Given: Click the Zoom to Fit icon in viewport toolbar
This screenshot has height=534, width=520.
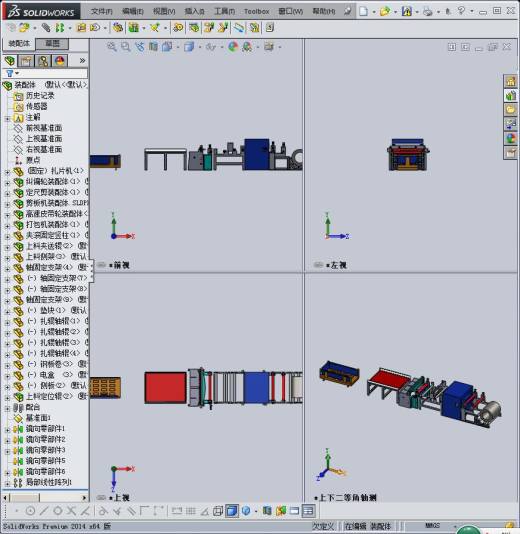Looking at the screenshot, I should [x=112, y=47].
